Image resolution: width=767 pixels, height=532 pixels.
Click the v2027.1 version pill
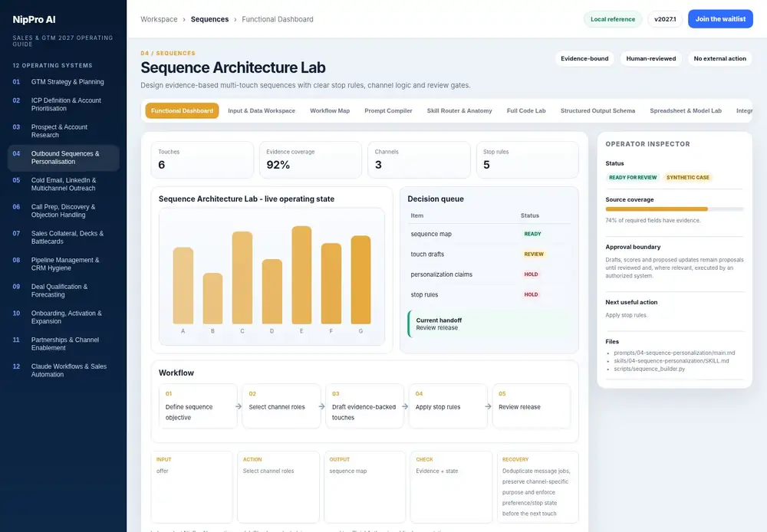tap(665, 19)
